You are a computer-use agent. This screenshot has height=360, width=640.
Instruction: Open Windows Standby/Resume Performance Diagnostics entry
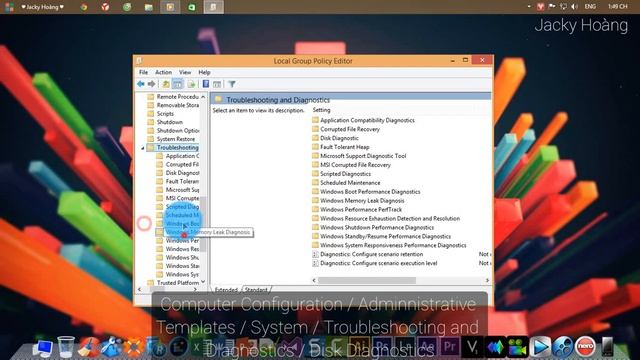point(382,236)
